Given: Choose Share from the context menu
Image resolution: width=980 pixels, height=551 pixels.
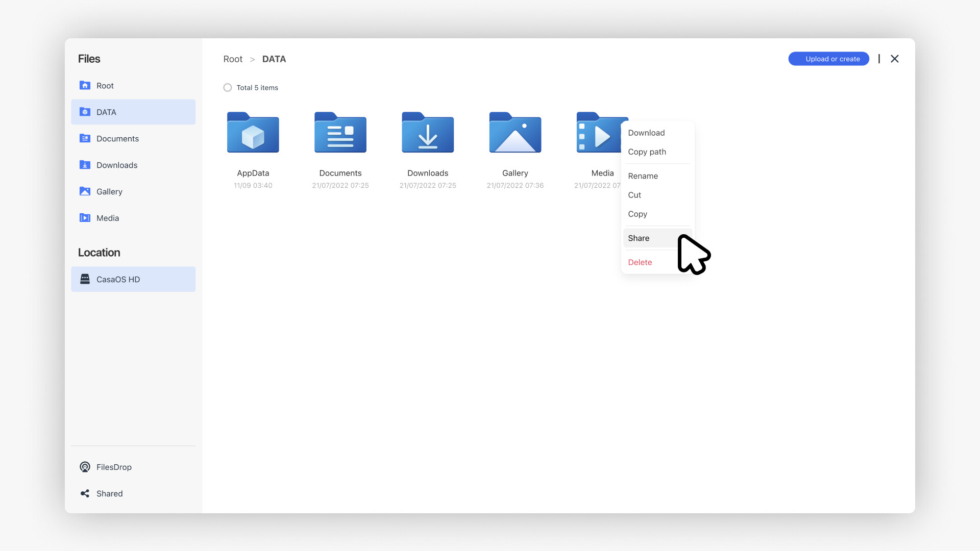Looking at the screenshot, I should tap(639, 238).
